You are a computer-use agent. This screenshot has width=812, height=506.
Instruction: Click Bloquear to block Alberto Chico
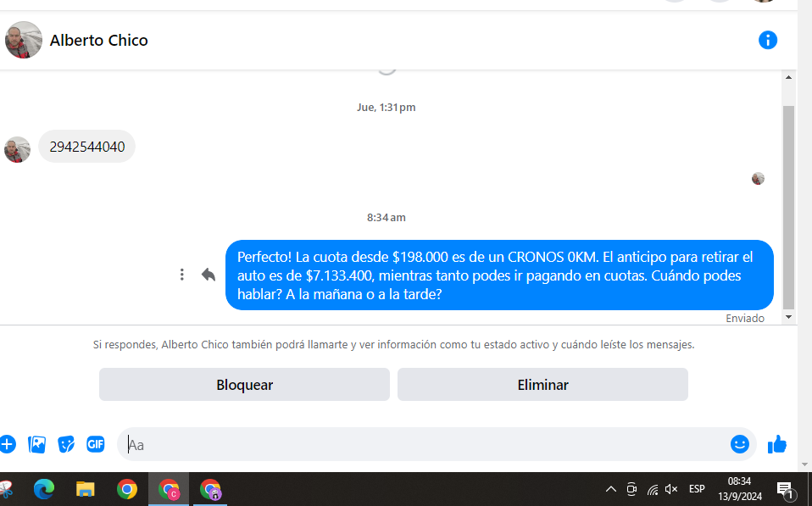pyautogui.click(x=244, y=385)
